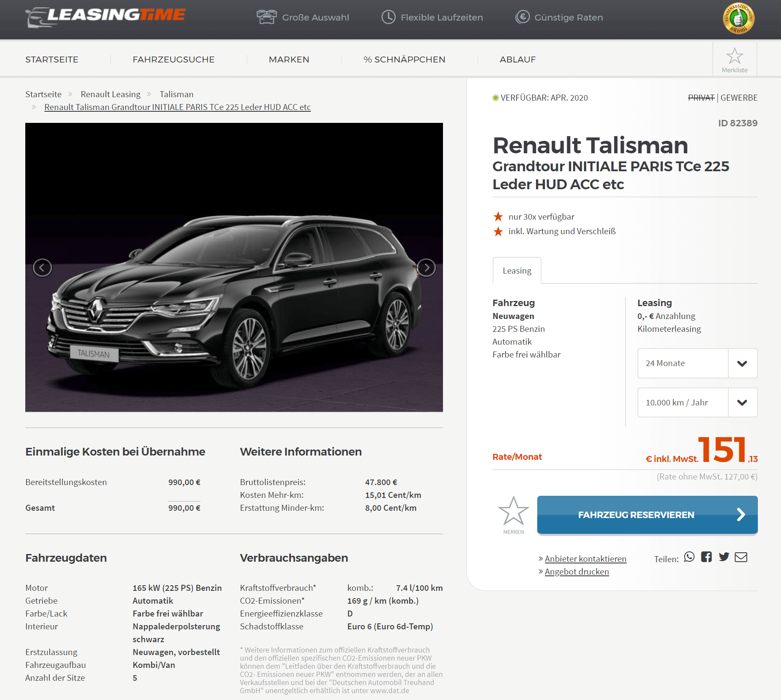Switch to PRIVAT pricing
The width and height of the screenshot is (781, 700).
(x=701, y=98)
